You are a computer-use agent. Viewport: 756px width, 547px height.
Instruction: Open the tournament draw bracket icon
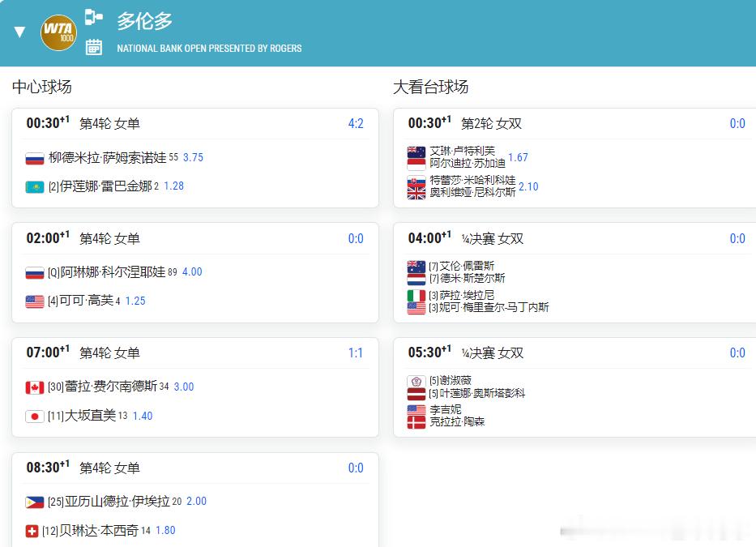coord(93,17)
